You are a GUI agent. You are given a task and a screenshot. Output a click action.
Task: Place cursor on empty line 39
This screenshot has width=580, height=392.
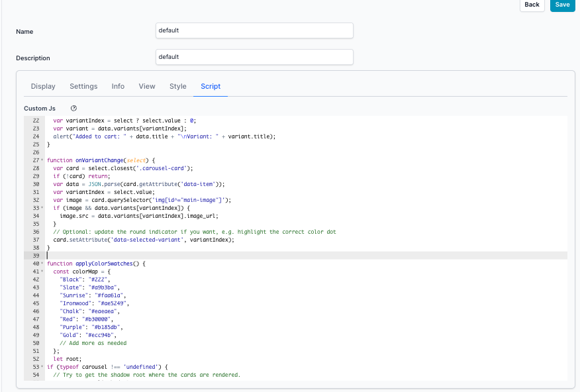(x=307, y=256)
